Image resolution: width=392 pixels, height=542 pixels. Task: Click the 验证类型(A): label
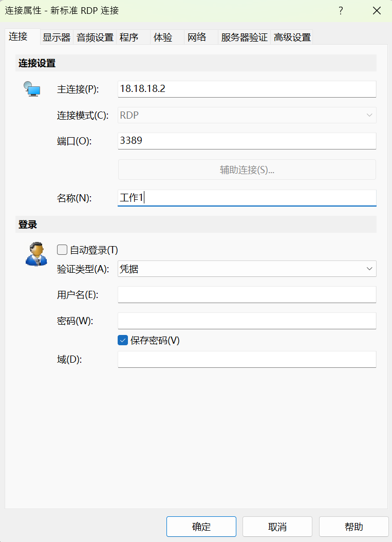pos(83,269)
